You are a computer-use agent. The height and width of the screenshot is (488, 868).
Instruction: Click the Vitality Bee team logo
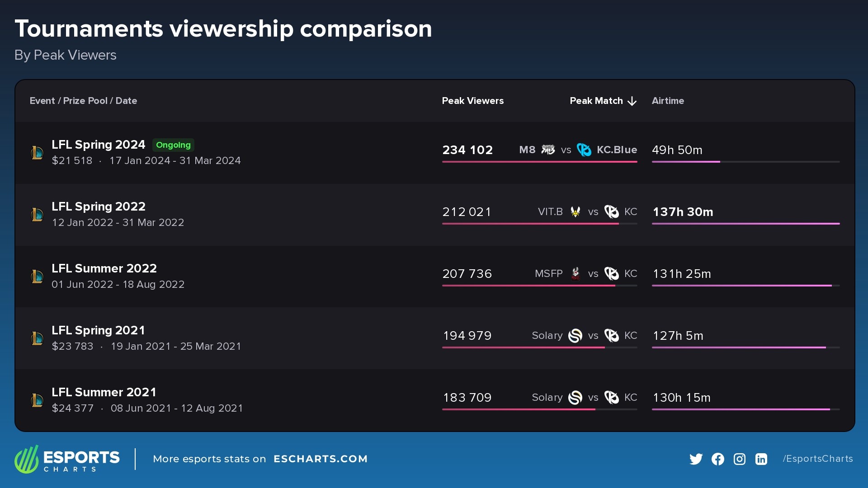576,211
